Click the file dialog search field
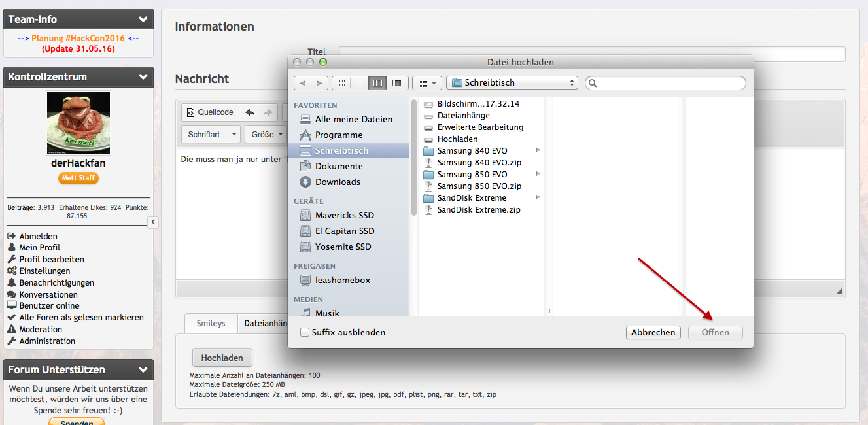The height and width of the screenshot is (425, 868). click(666, 83)
